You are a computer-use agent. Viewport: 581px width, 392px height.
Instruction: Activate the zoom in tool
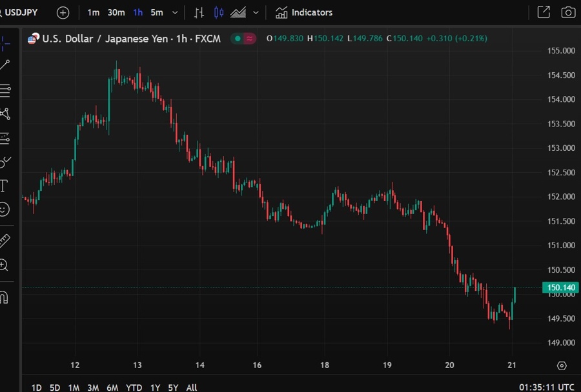(x=5, y=265)
